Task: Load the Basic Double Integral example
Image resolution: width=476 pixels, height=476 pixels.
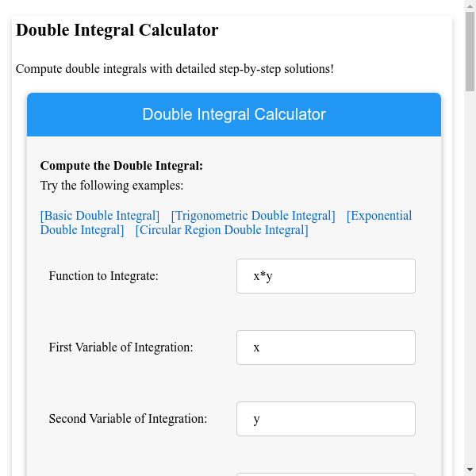Action: click(x=100, y=216)
